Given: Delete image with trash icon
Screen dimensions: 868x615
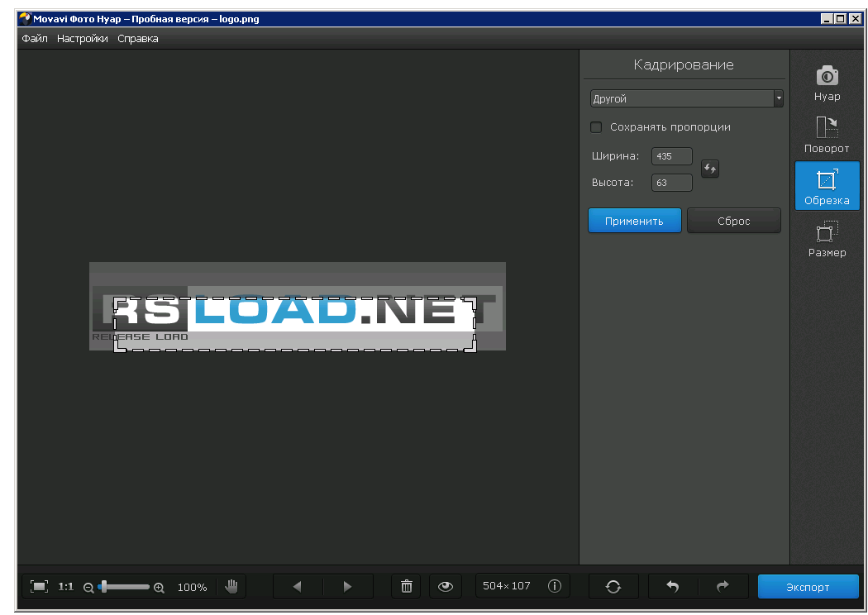Looking at the screenshot, I should click(x=407, y=586).
